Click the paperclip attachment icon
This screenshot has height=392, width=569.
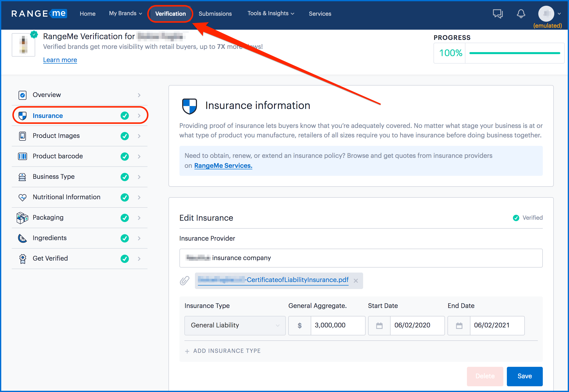point(185,281)
